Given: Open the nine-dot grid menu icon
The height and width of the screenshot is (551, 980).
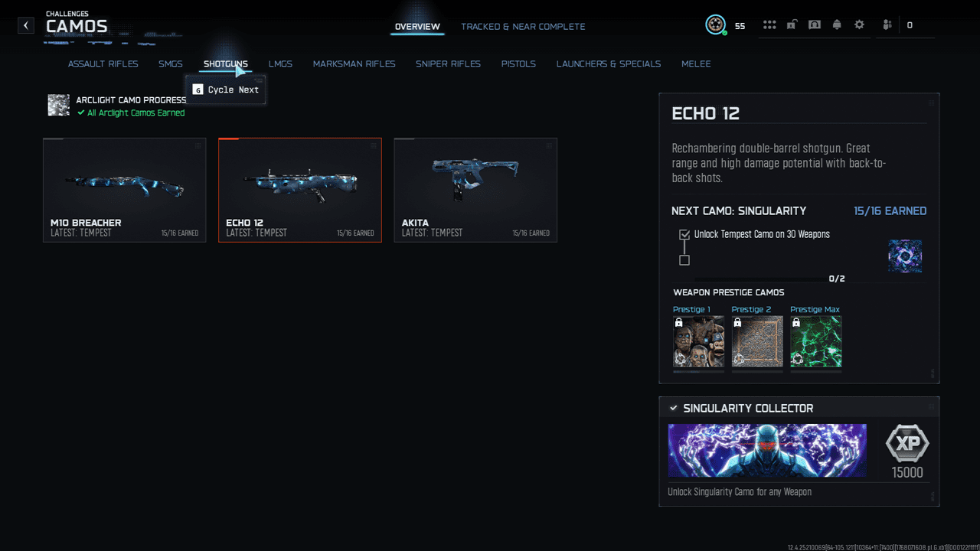Looking at the screenshot, I should point(769,25).
